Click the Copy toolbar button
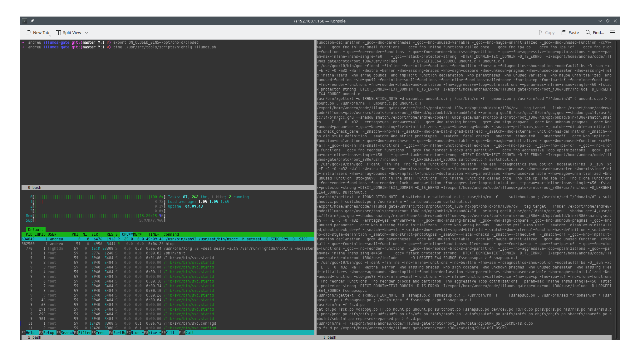The image size is (640, 364). coord(546,32)
